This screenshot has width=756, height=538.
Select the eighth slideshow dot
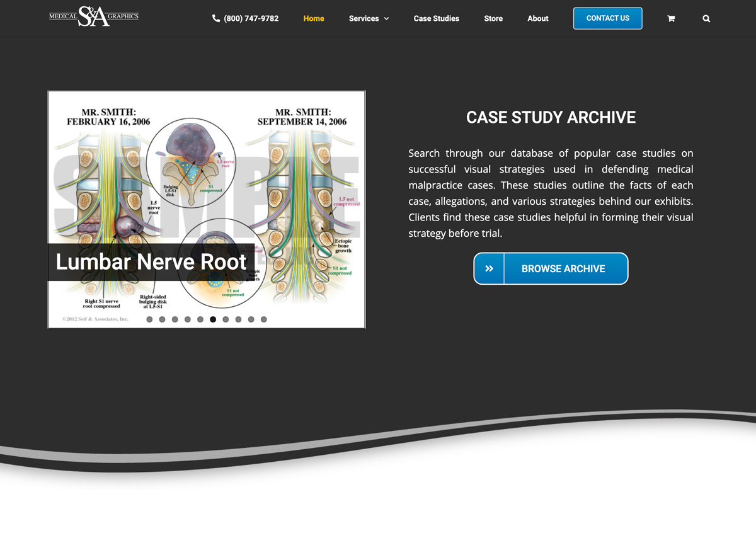(238, 319)
